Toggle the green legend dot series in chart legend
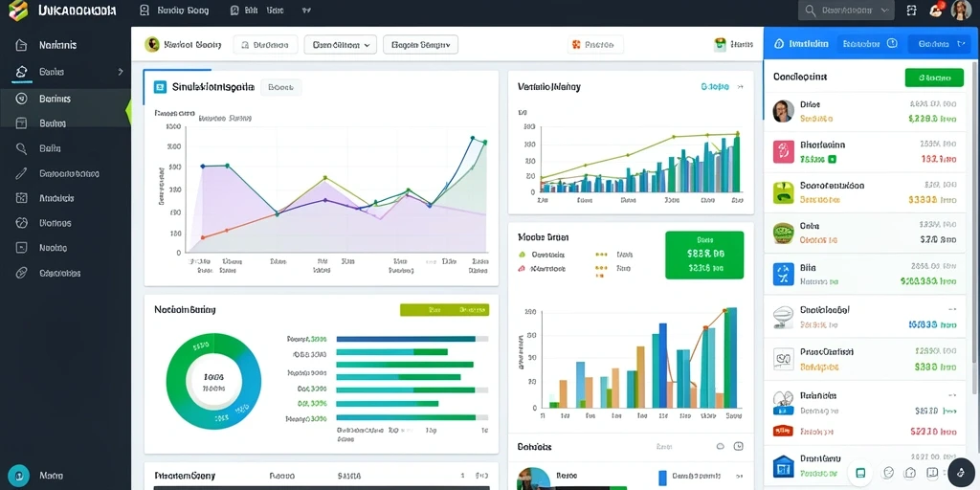980x490 pixels. pyautogui.click(x=523, y=255)
